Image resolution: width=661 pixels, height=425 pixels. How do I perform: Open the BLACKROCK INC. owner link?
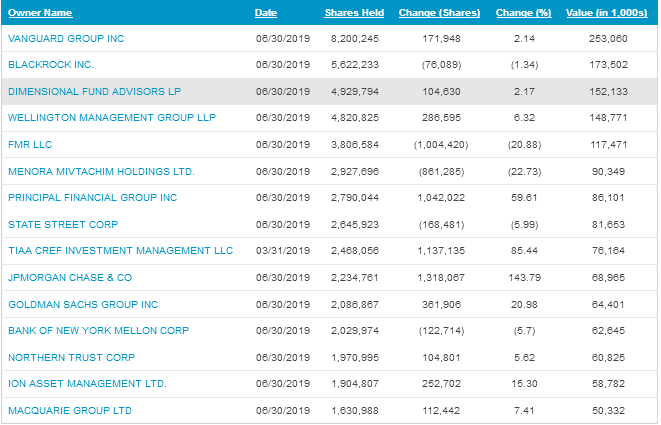pos(51,65)
